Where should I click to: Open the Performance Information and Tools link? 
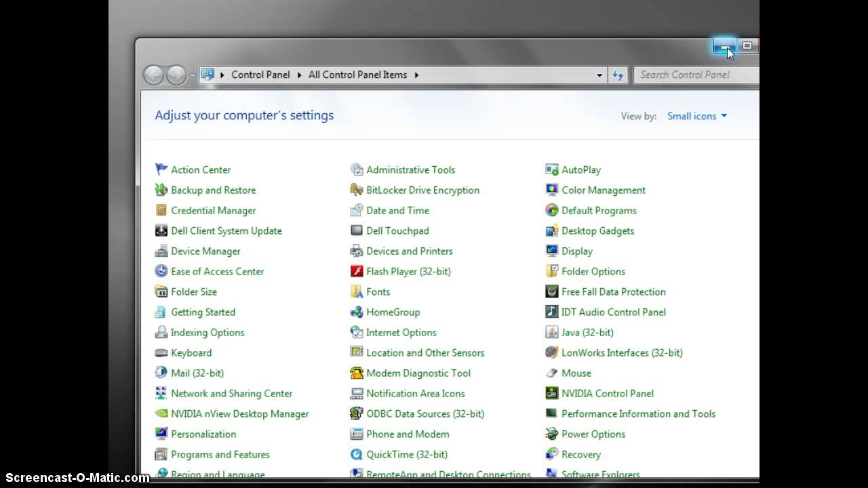coord(639,413)
